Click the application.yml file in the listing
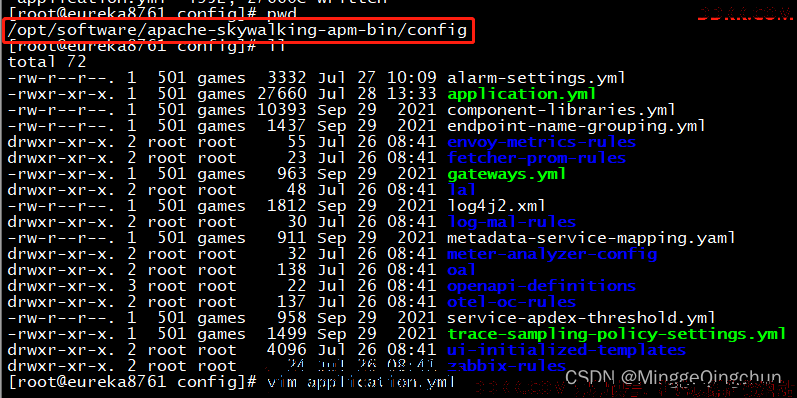Viewport: 797px width, 398px height. pyautogui.click(x=522, y=95)
